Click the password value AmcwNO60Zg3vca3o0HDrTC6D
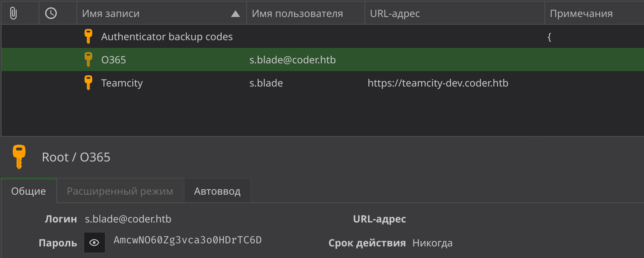This screenshot has height=258, width=644. (188, 240)
